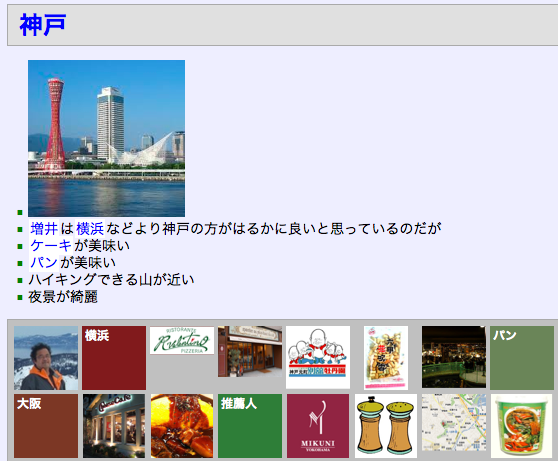Viewport: 558px width, 461px height.
Task: Click the Kobe Port Tower photo
Action: point(106,138)
